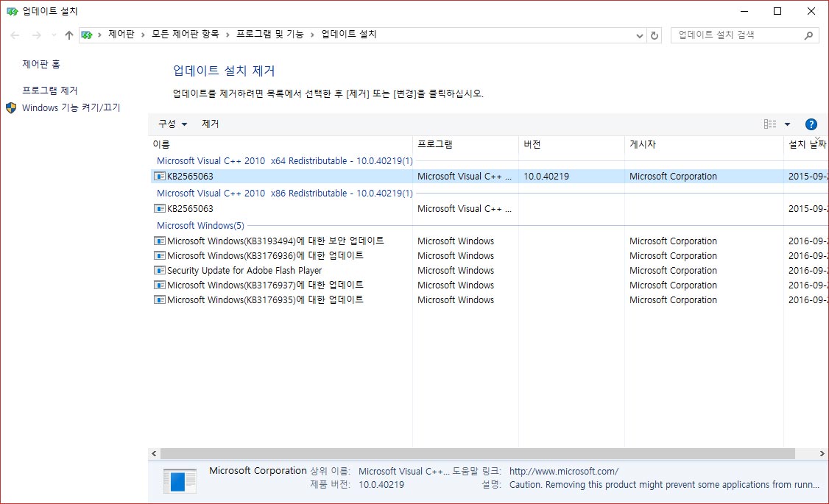Maximize the 업데이트 설치 window

[777, 11]
